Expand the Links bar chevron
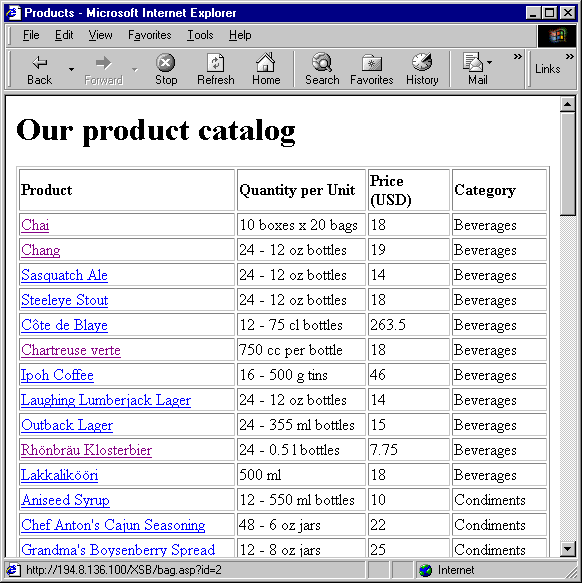The image size is (582, 583). coord(569,57)
